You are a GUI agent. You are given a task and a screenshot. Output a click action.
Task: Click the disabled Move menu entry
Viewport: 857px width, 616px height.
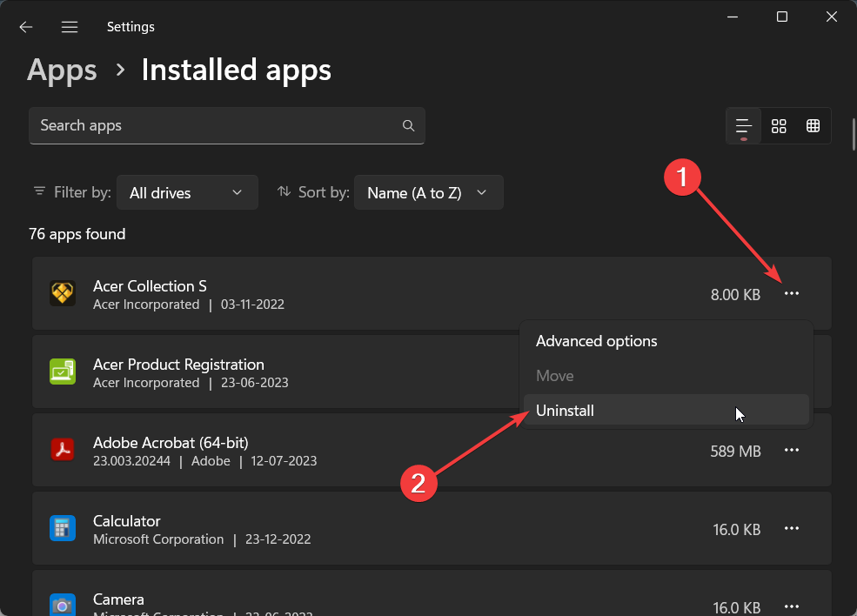tap(666, 376)
